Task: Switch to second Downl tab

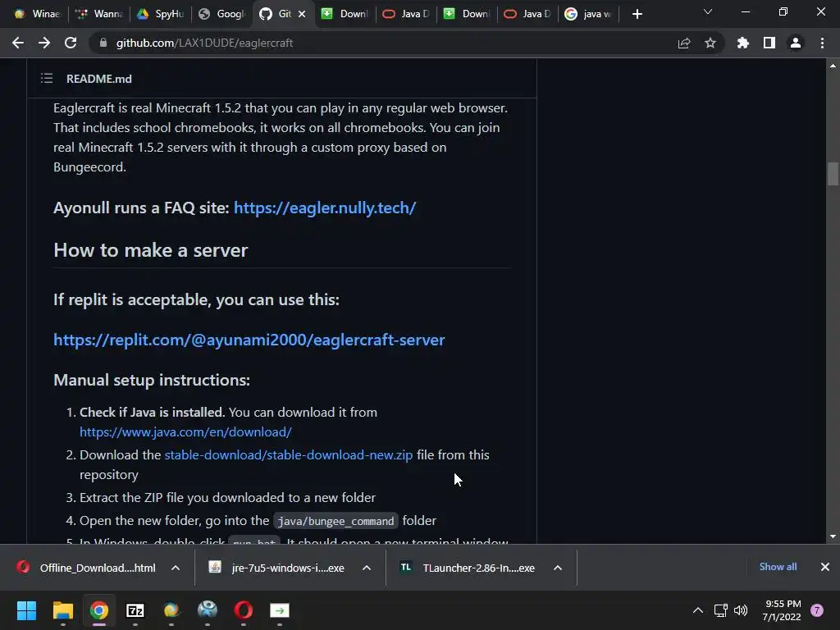Action: coord(467,14)
